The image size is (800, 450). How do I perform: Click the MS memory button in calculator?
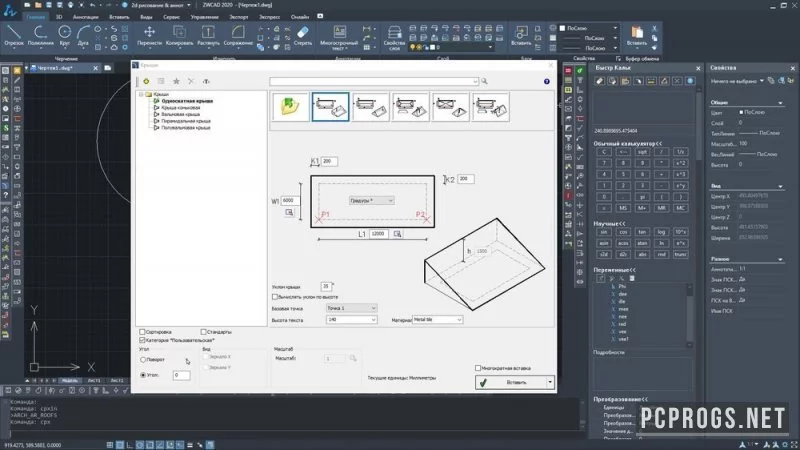[x=623, y=208]
